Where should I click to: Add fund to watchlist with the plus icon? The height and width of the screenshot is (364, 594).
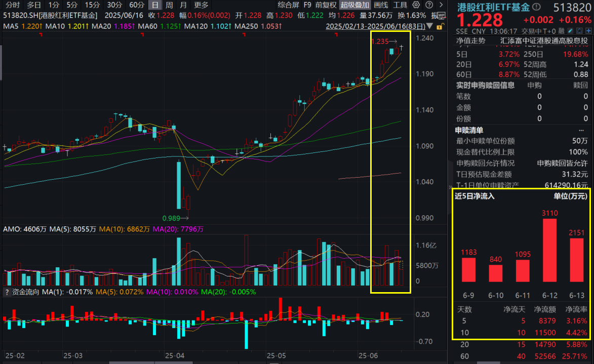coord(589,30)
